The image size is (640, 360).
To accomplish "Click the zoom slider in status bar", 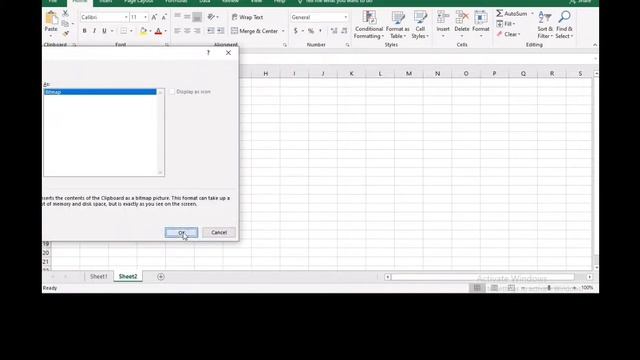I will coord(549,288).
